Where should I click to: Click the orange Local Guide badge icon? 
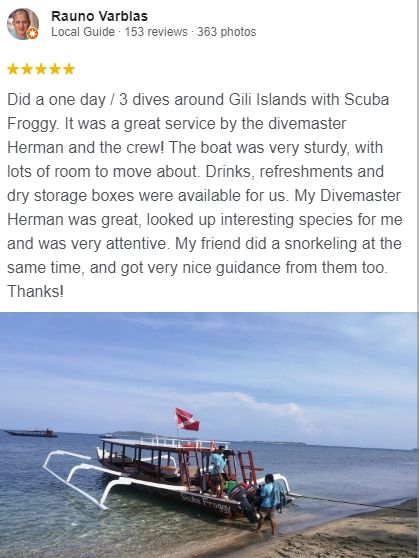pyautogui.click(x=32, y=33)
